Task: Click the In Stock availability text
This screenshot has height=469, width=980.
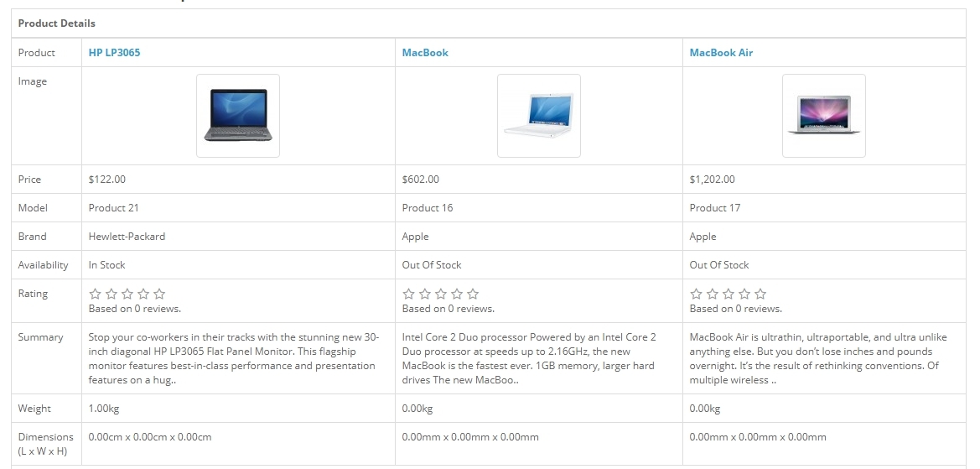Action: (106, 265)
